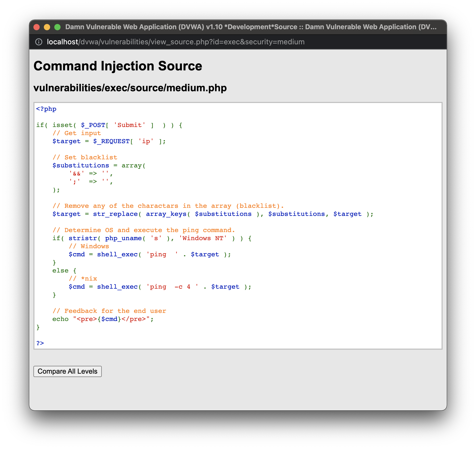Close the DVWA source window

point(37,27)
